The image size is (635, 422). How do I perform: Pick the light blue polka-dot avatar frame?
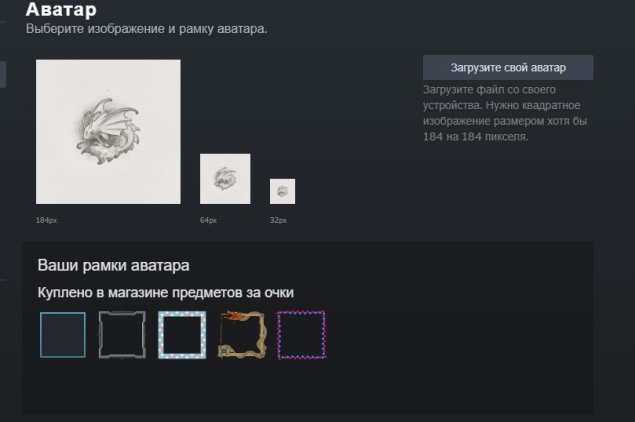click(182, 335)
